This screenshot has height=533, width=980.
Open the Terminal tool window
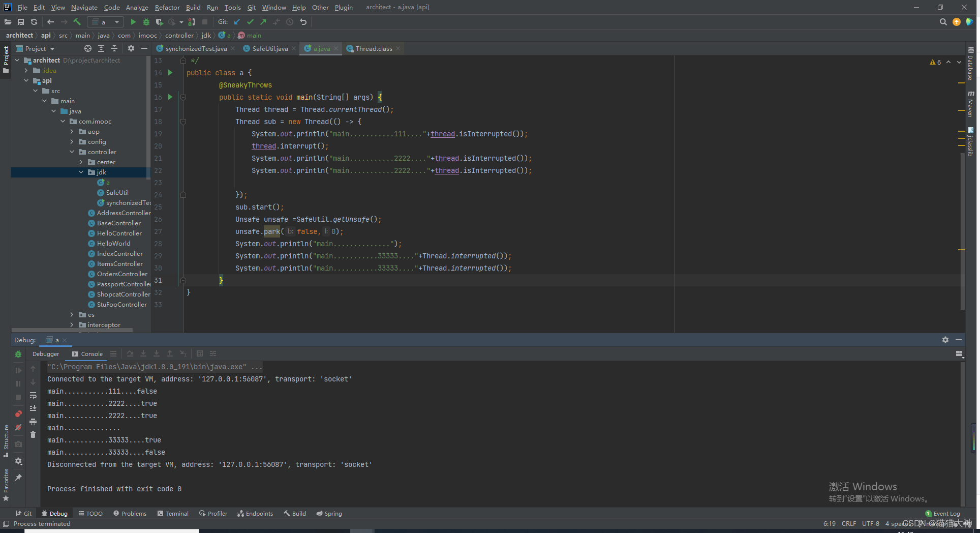coord(173,514)
